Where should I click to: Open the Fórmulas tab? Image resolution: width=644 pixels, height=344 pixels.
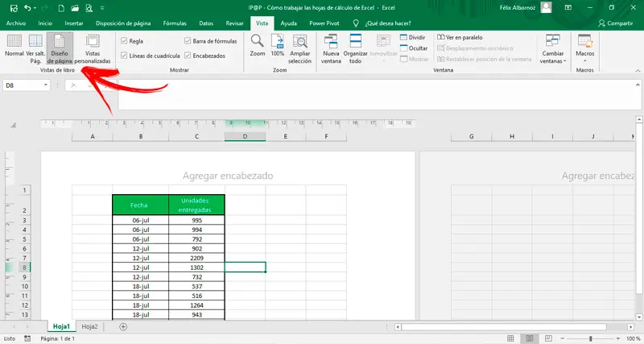pos(175,23)
